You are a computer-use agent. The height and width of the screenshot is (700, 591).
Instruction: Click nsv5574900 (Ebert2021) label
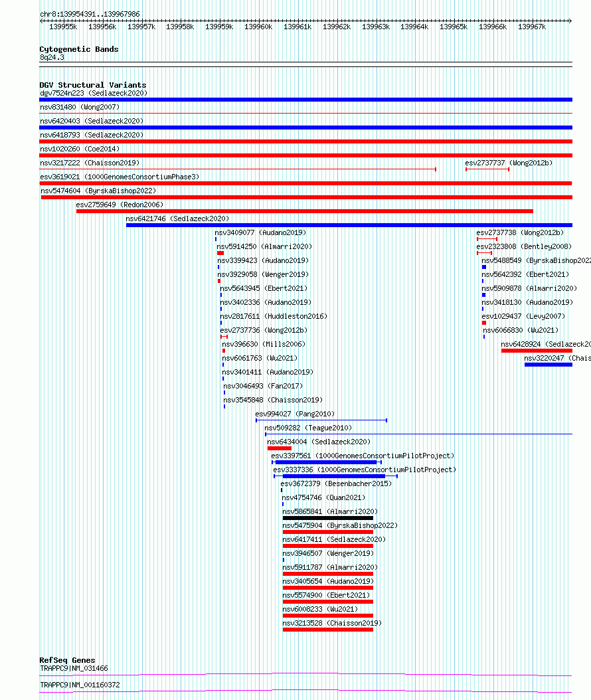(326, 596)
